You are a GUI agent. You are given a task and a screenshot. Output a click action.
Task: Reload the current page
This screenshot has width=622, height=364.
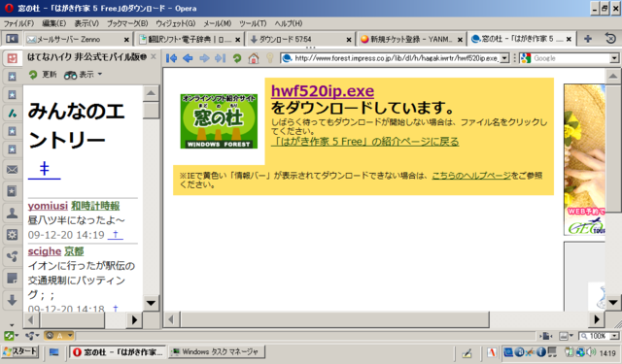click(237, 58)
